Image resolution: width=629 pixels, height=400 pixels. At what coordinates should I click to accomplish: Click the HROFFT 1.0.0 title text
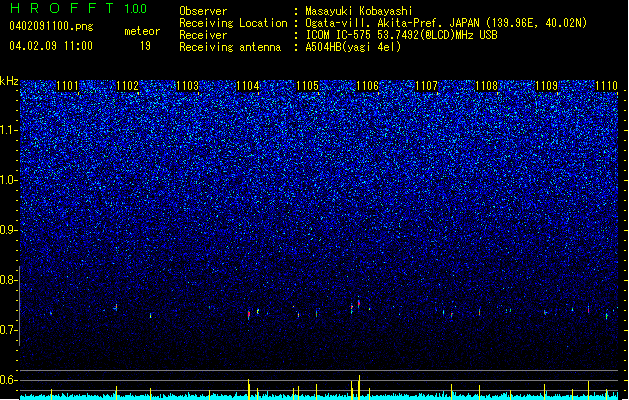79,8
